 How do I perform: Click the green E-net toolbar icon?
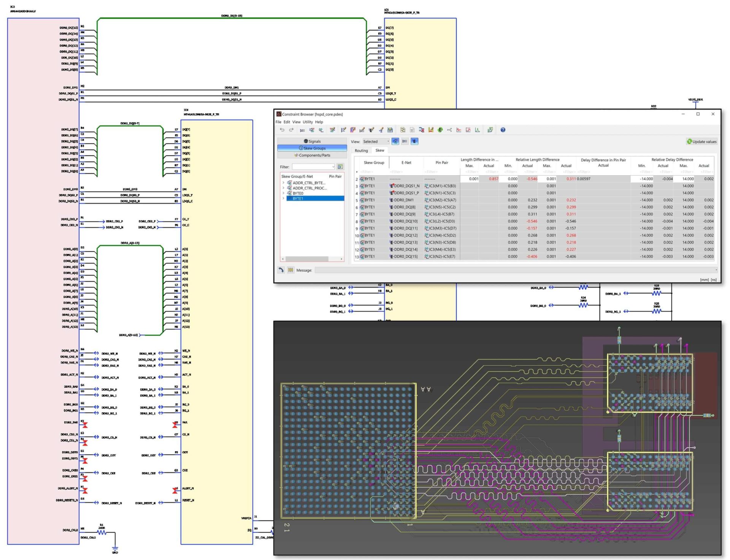[440, 130]
